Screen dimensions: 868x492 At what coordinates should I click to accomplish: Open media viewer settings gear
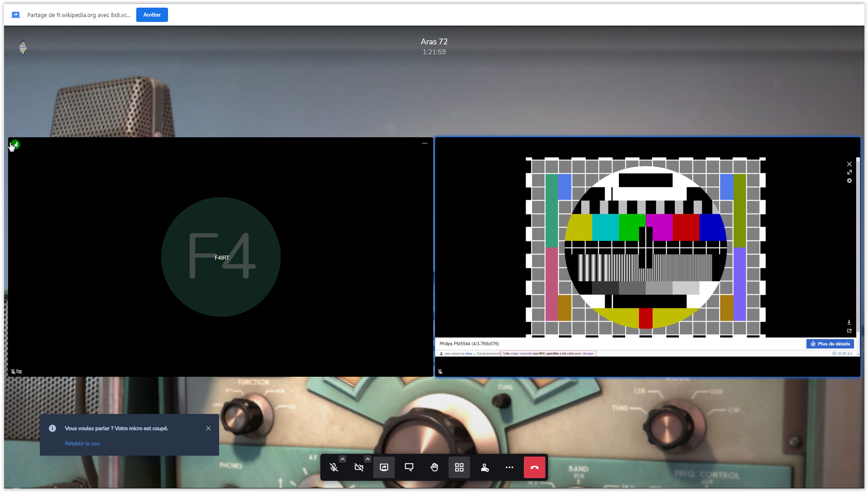click(849, 181)
